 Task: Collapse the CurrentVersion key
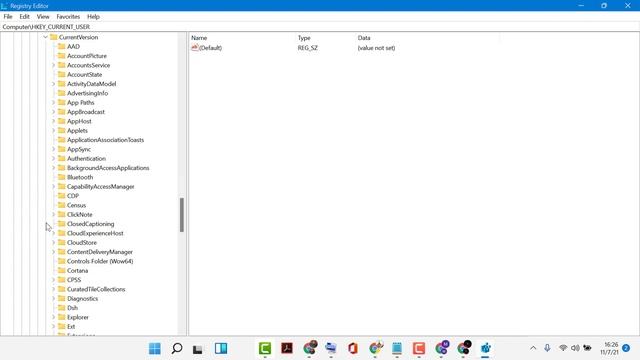[x=45, y=37]
